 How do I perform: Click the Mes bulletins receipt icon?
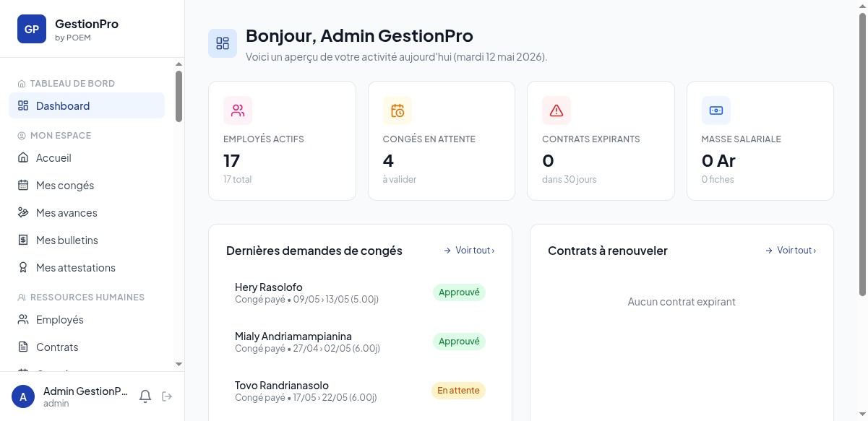pyautogui.click(x=23, y=240)
